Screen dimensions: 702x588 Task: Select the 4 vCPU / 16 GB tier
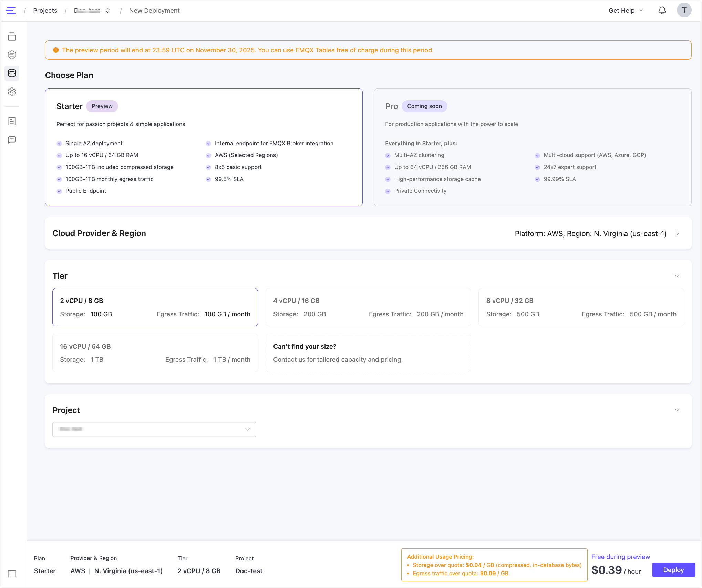click(x=368, y=307)
